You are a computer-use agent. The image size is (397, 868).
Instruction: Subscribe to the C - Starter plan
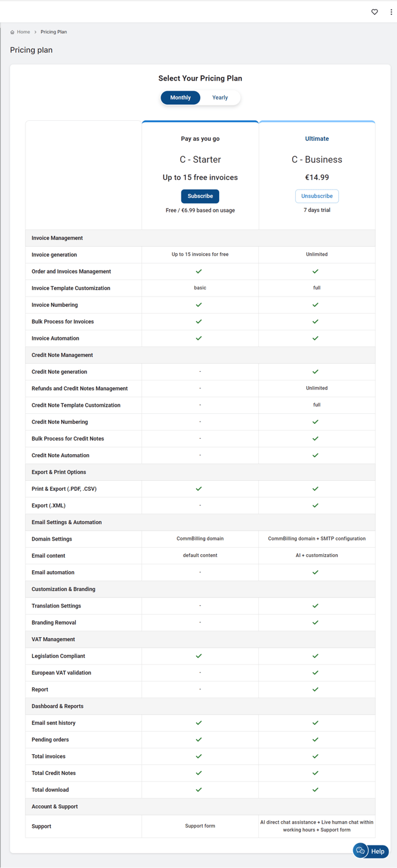tap(200, 196)
